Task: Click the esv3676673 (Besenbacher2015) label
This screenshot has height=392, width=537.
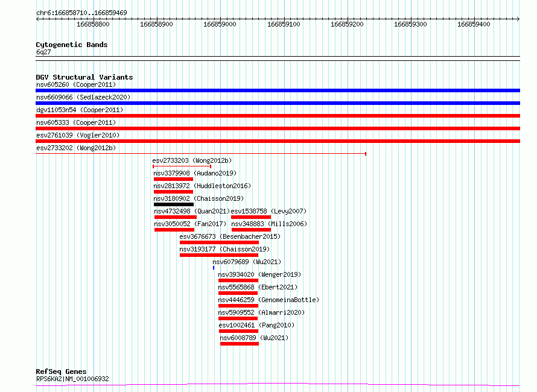Action: [230, 236]
